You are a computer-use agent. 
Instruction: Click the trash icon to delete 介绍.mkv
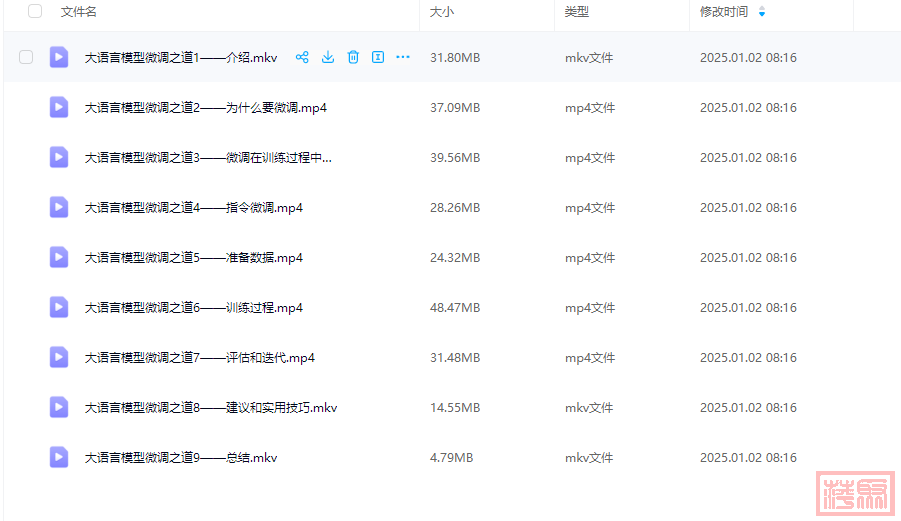(353, 57)
